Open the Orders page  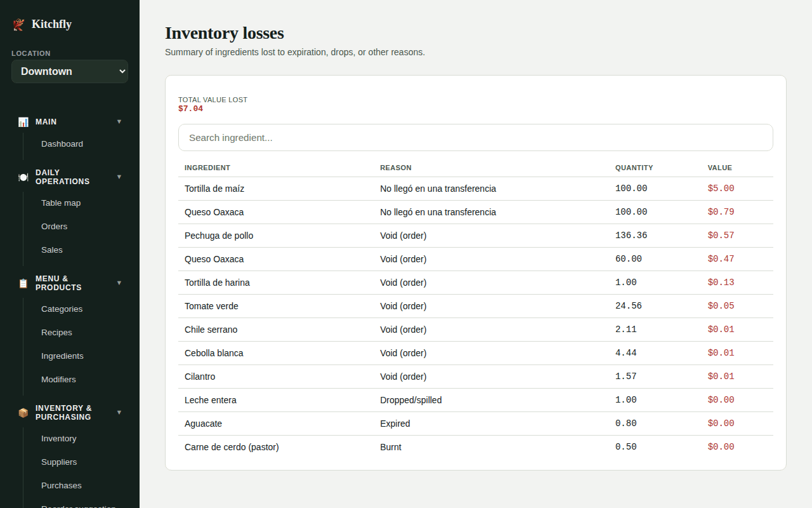[x=55, y=227]
